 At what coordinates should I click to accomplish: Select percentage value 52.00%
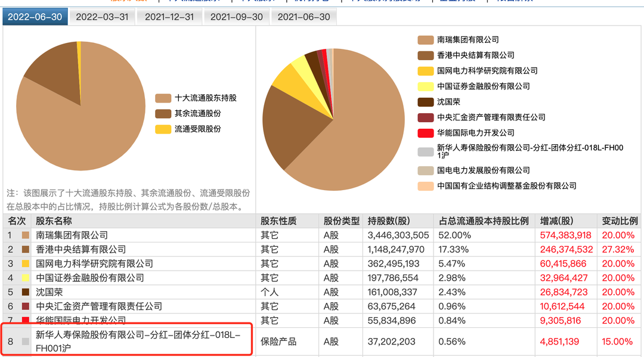(x=454, y=235)
